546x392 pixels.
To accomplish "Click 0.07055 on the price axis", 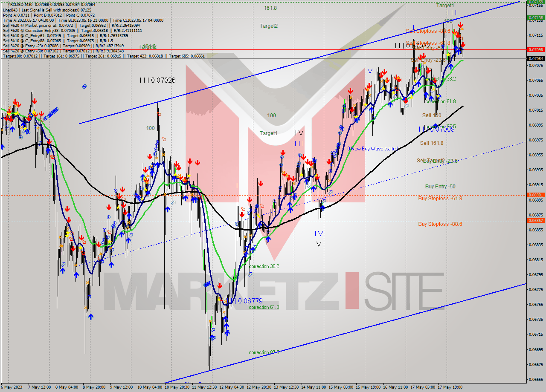I will pos(536,80).
